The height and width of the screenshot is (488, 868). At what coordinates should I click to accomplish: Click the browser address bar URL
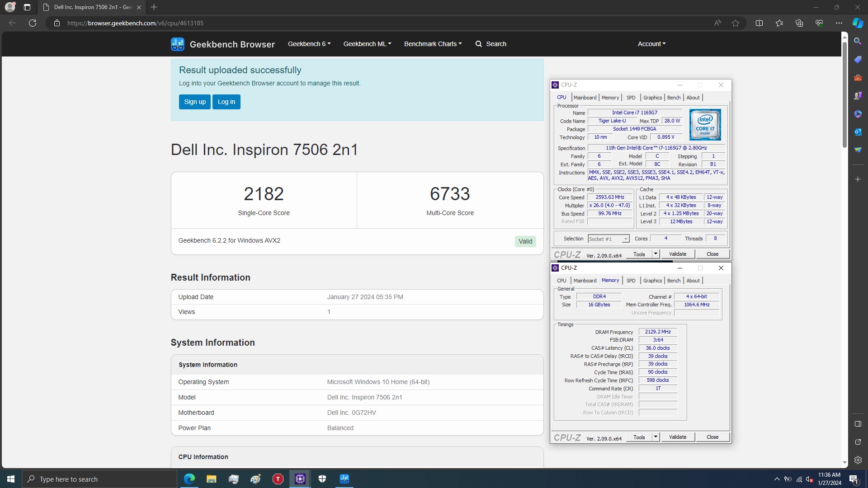136,23
